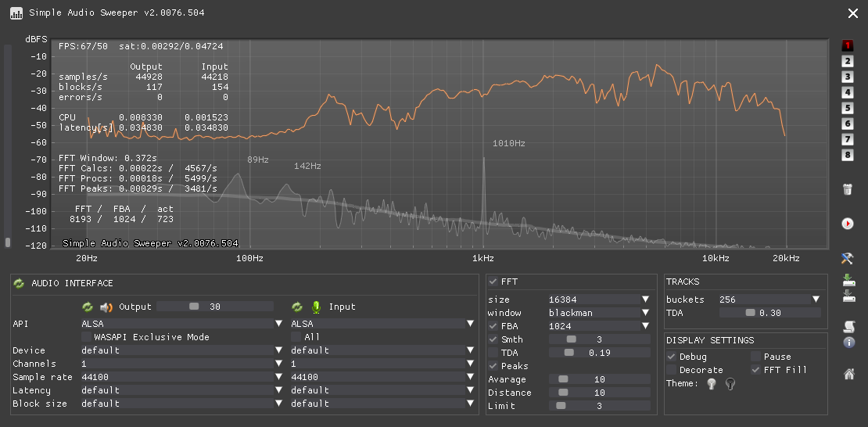Open the Input Sample rate dropdown
Viewport: 868px width, 427px height.
(382, 377)
